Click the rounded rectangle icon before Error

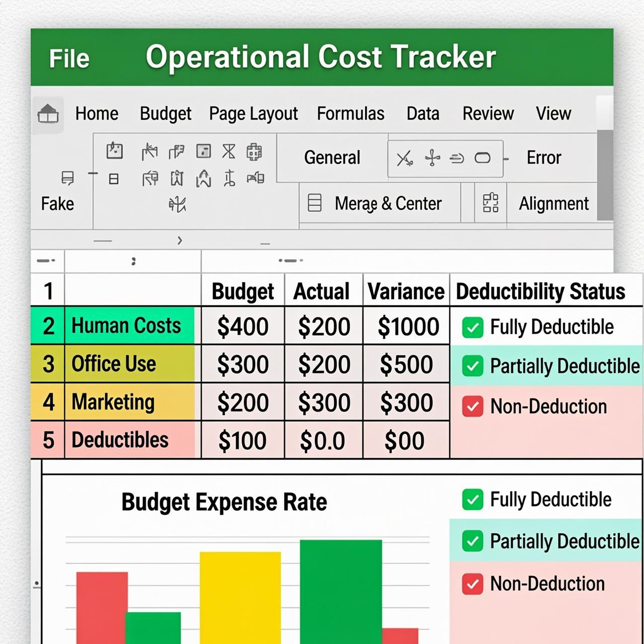click(x=482, y=158)
